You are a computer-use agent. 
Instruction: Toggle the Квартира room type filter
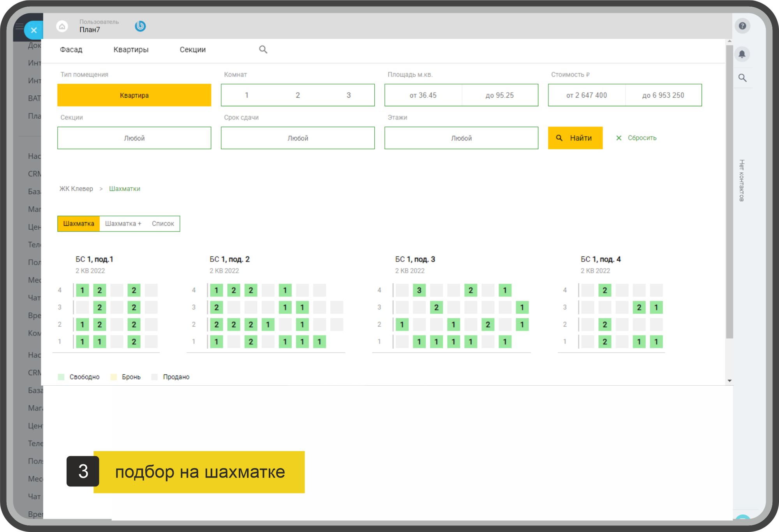pos(134,95)
